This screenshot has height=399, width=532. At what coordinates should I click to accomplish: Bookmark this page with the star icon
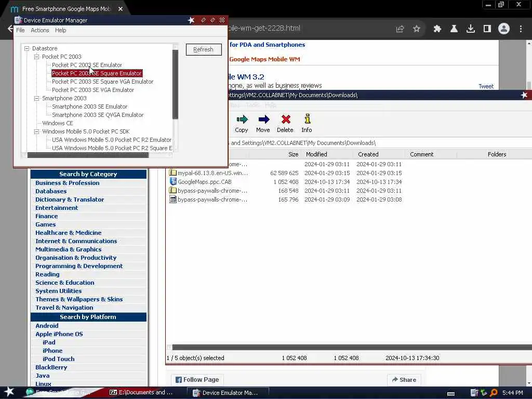[x=417, y=29]
